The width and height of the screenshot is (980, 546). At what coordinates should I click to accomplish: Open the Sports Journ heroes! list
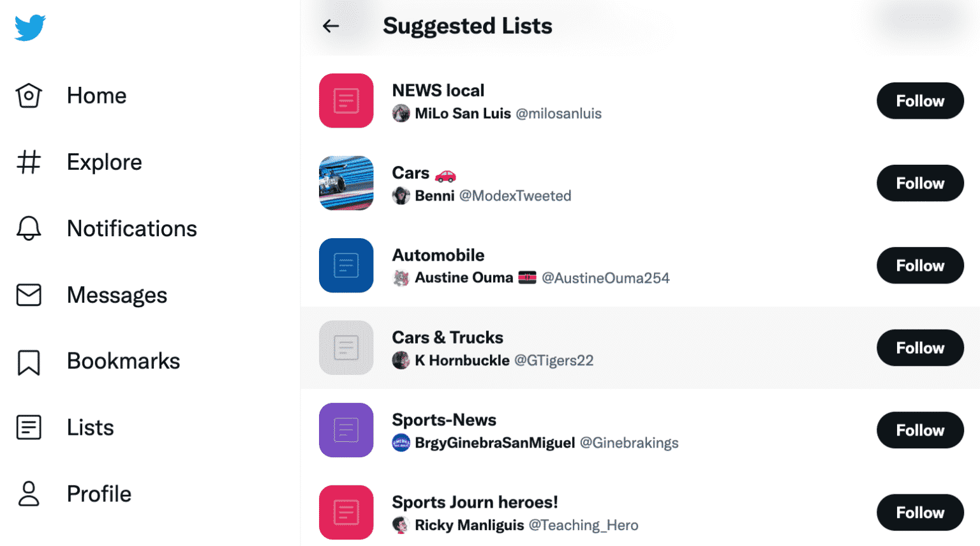tap(475, 502)
